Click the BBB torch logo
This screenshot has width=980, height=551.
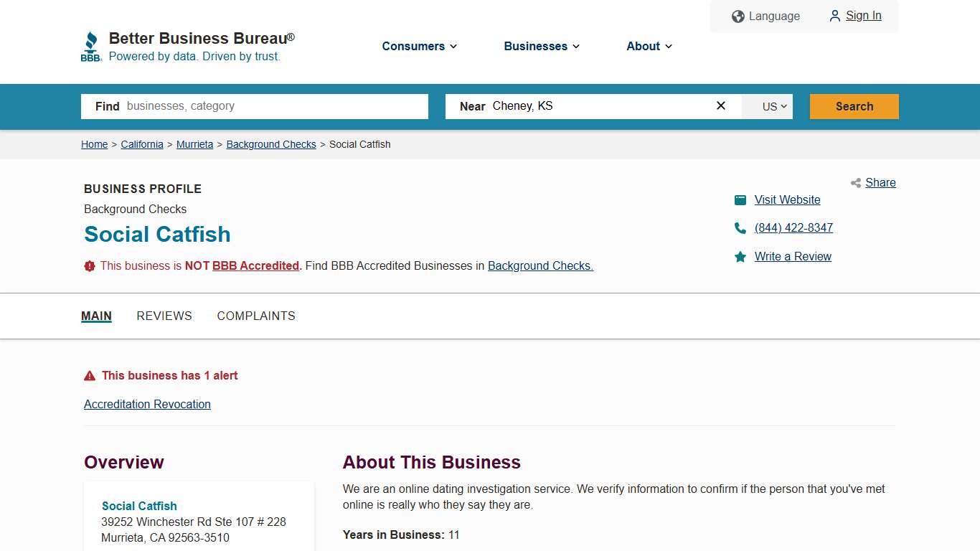91,45
